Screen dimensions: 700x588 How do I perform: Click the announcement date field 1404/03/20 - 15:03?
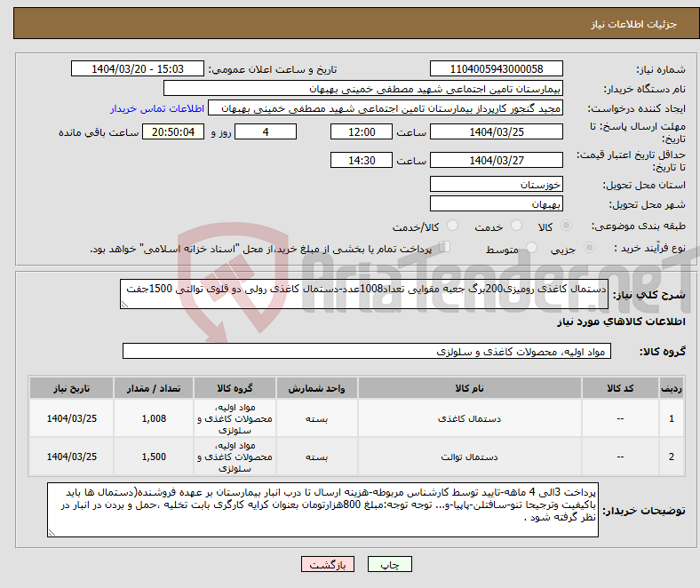pos(138,68)
